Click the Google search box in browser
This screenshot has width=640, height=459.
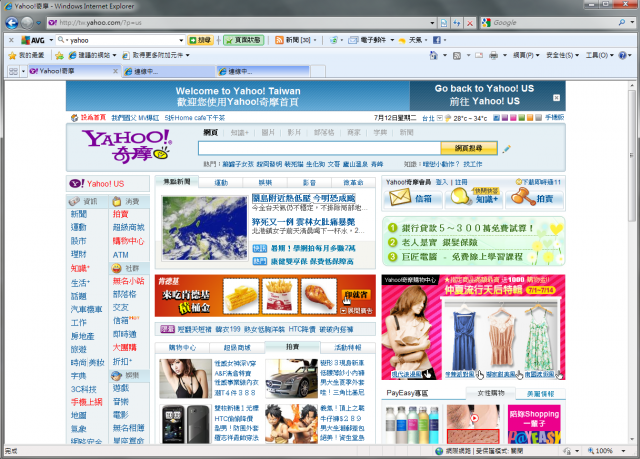coord(553,22)
